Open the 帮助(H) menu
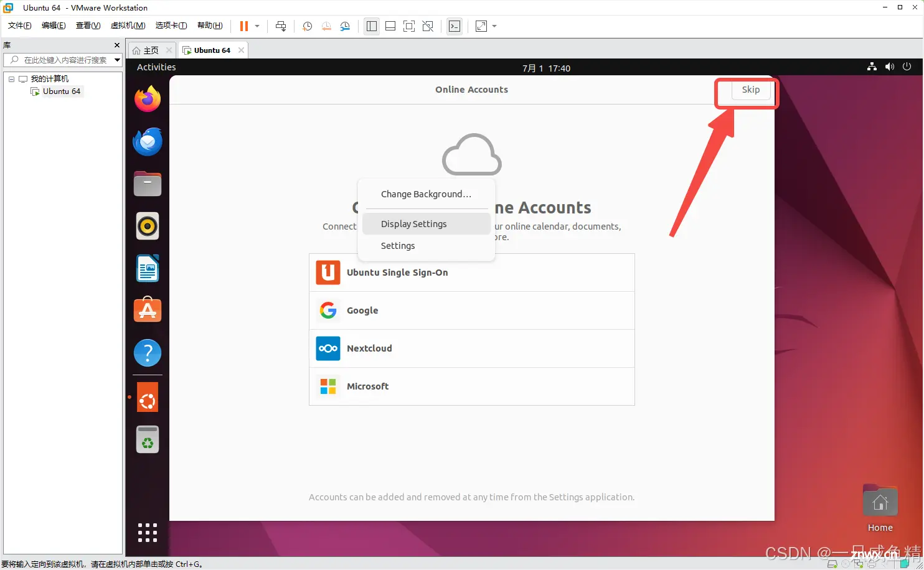This screenshot has width=924, height=570. click(210, 26)
